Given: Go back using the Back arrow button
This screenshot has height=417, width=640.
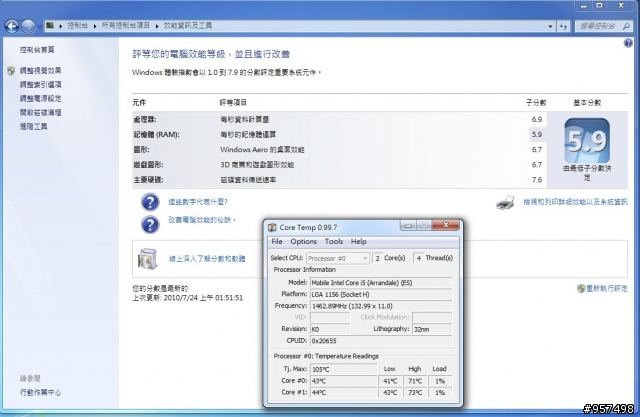Looking at the screenshot, I should click(12, 27).
